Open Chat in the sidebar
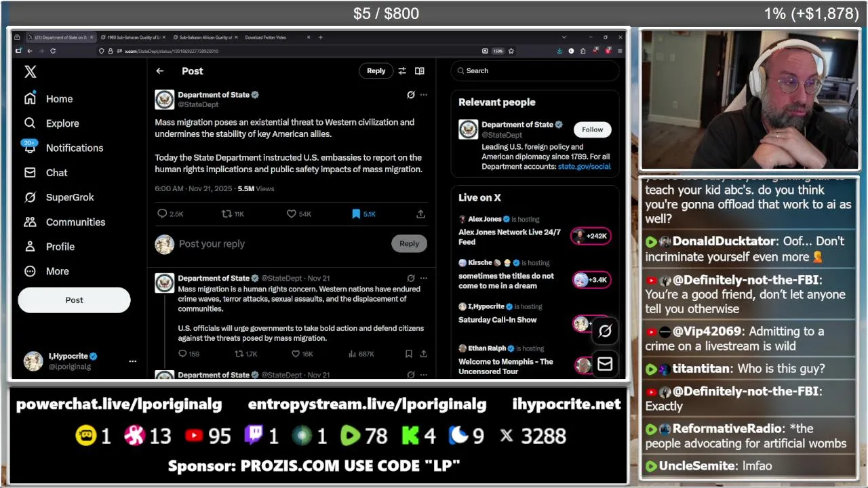Screen dimensions: 868x488 (x=45, y=173)
